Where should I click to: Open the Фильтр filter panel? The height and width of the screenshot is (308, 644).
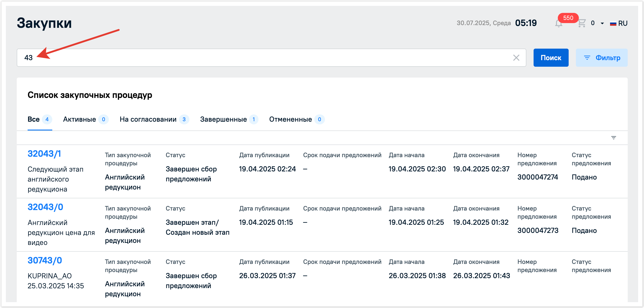(x=601, y=58)
